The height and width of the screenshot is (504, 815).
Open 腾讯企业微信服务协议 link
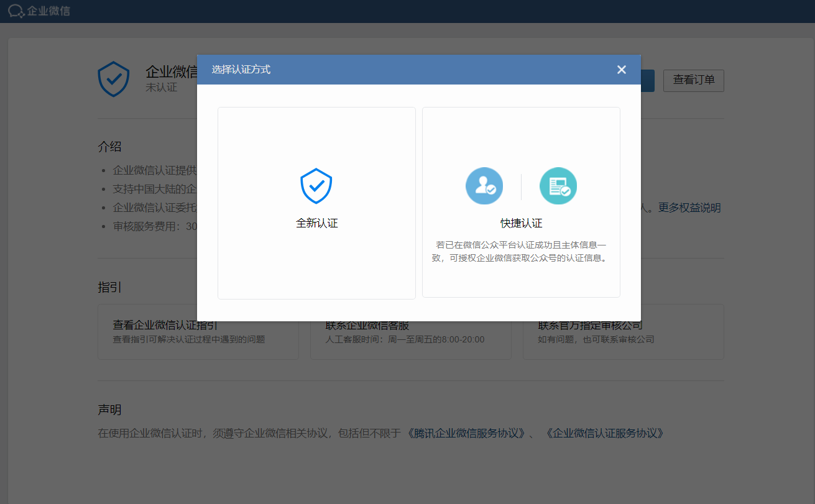point(466,433)
